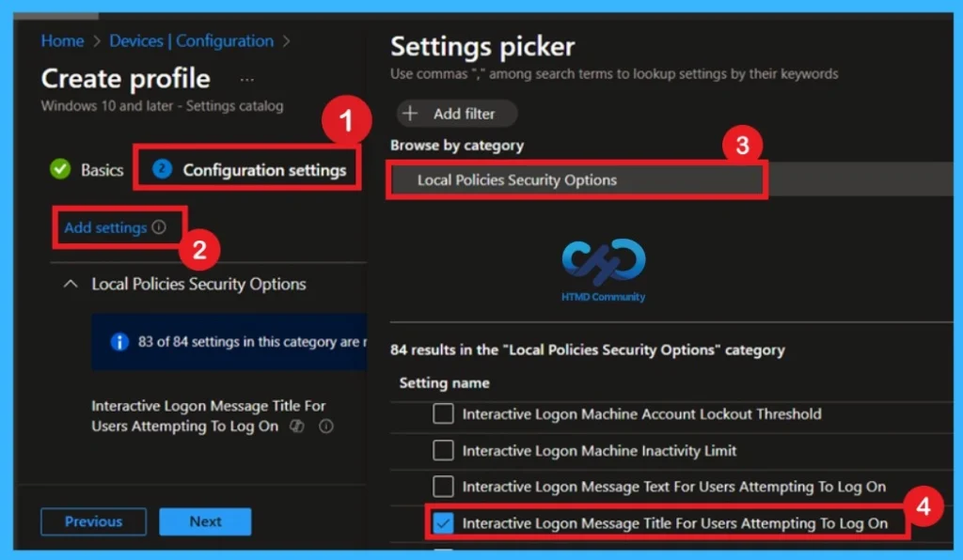Screen dimensions: 963x560
Task: Click the info icon in the 83 of 84 banner
Action: click(119, 343)
